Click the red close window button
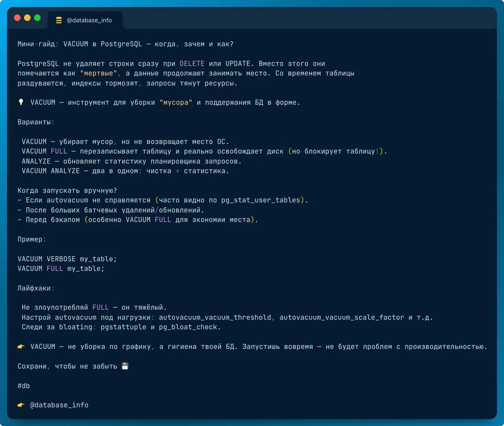This screenshot has height=426, width=504. click(x=17, y=18)
